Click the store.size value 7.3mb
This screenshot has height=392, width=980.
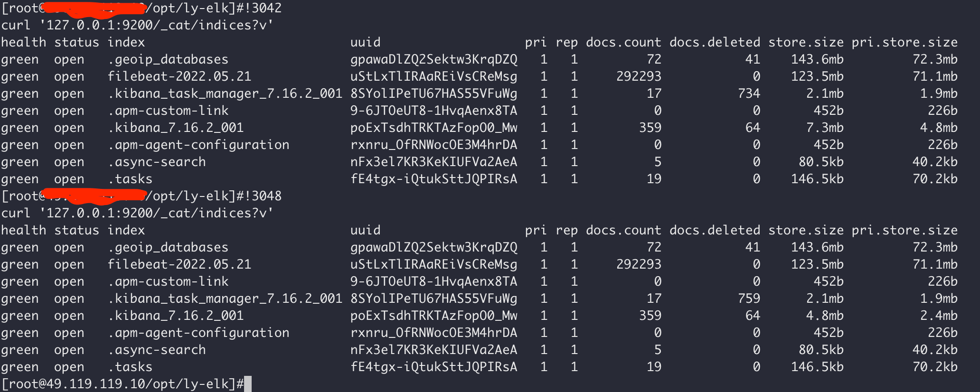point(825,128)
